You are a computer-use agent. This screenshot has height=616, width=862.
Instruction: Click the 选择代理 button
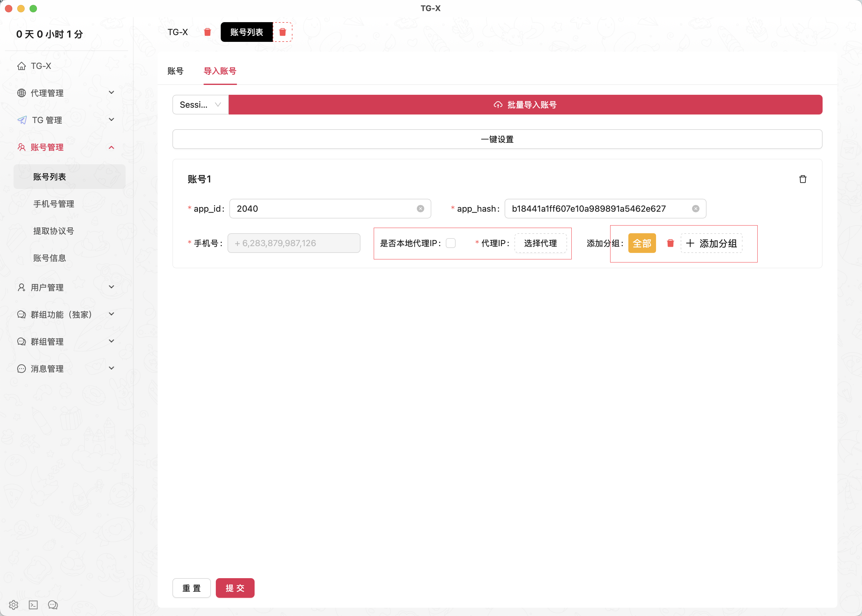541,243
